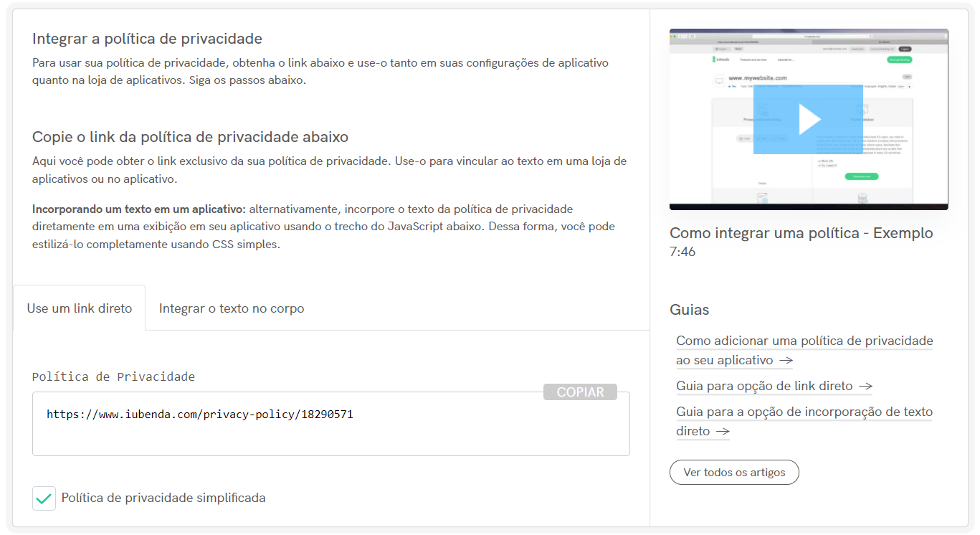Play the policy integration tutorial video
This screenshot has height=535, width=980.
click(808, 119)
